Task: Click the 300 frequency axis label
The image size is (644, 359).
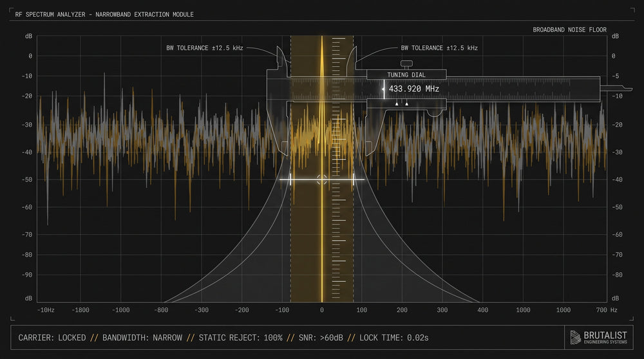Action: coord(442,310)
